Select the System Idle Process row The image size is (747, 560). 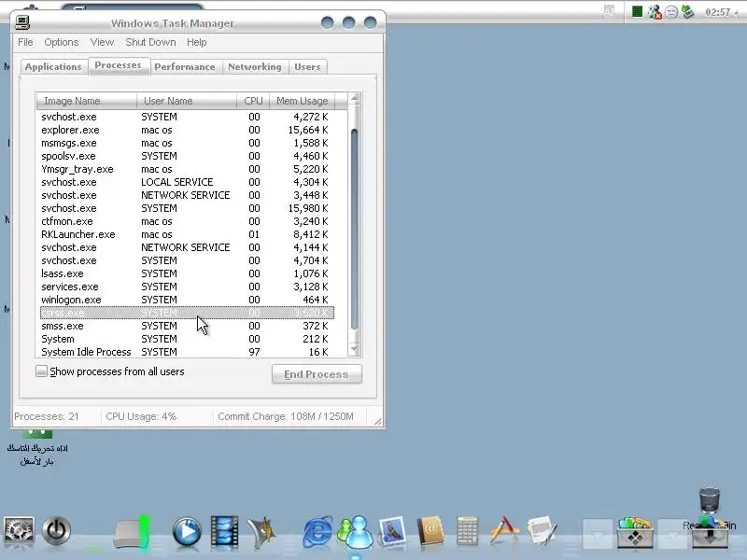(188, 352)
